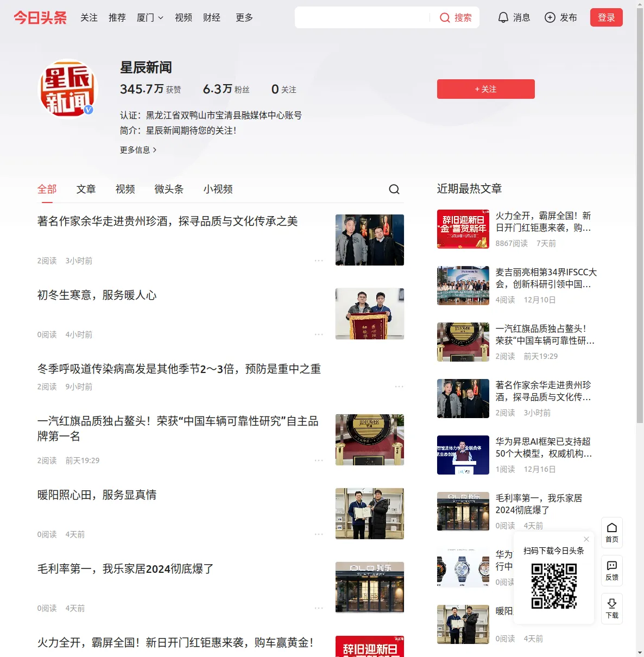Open feed article 毛利率第一，我乐家居2024彻底爆了
Viewport: 644px width, 657px height.
(125, 569)
